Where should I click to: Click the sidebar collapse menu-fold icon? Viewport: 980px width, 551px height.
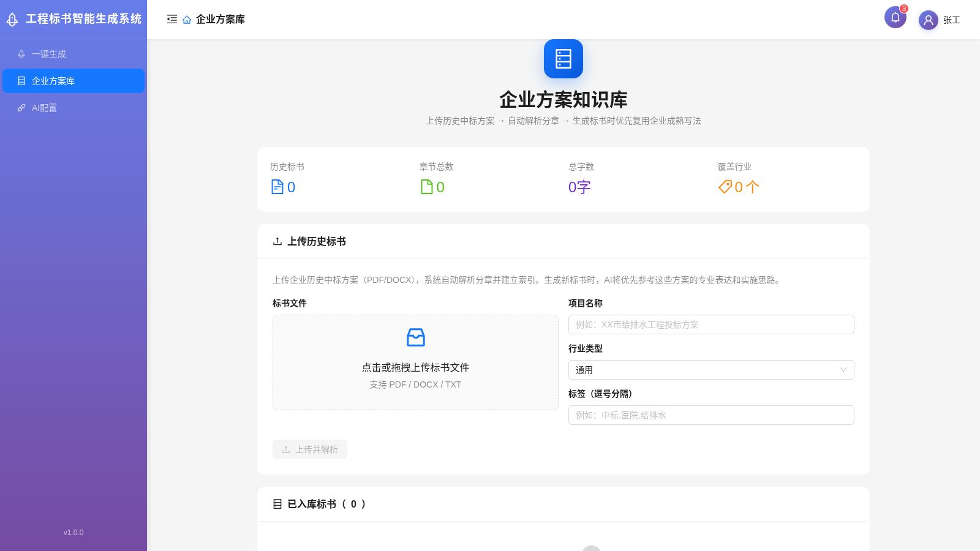click(172, 19)
